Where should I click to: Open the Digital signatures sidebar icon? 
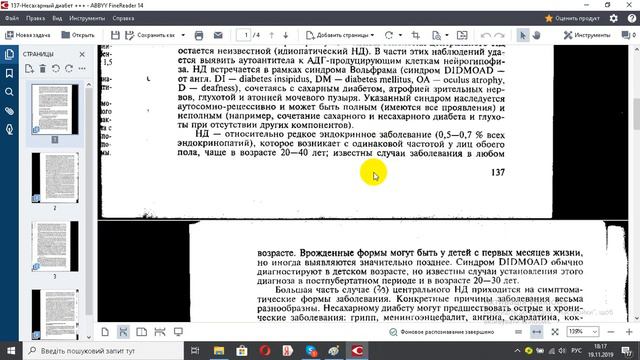click(9, 130)
